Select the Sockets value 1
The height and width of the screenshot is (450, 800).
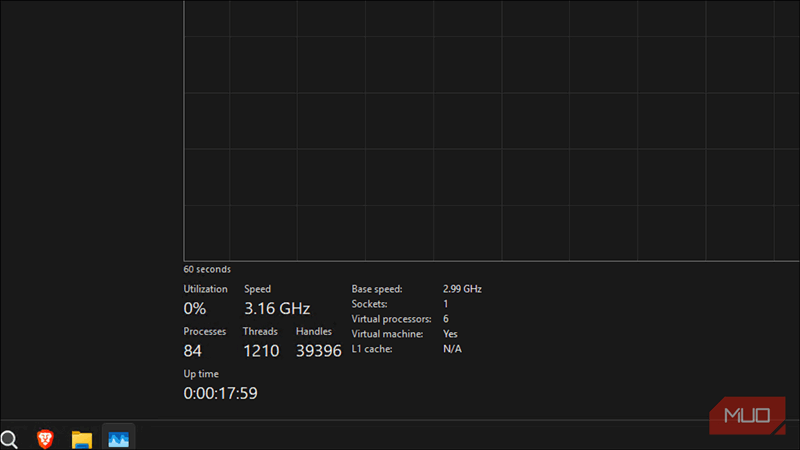(x=446, y=304)
